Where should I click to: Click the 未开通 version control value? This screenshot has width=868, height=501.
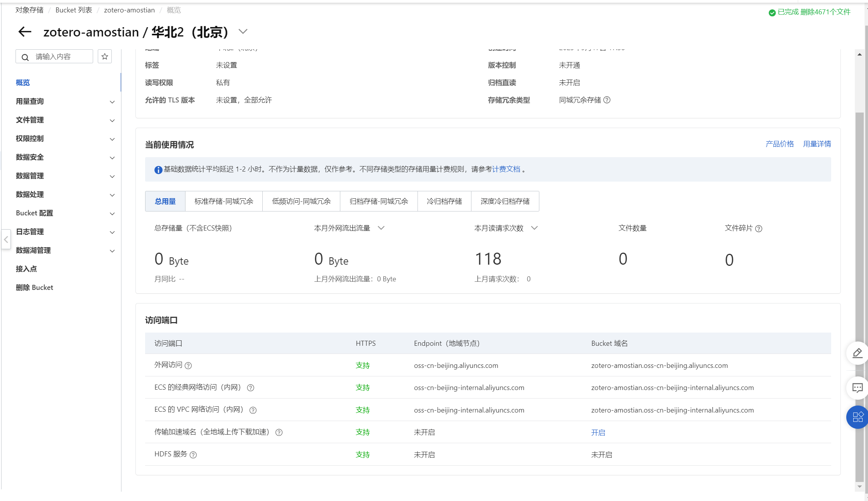coord(569,65)
